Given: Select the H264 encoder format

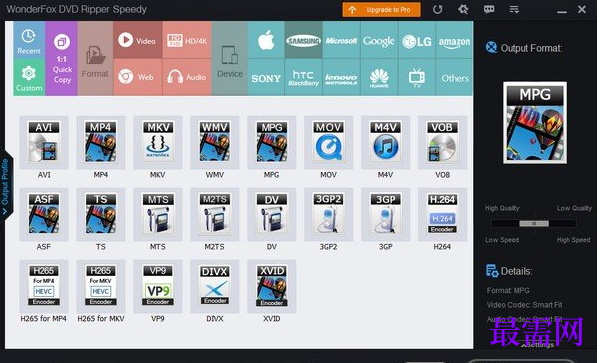Looking at the screenshot, I should [442, 214].
